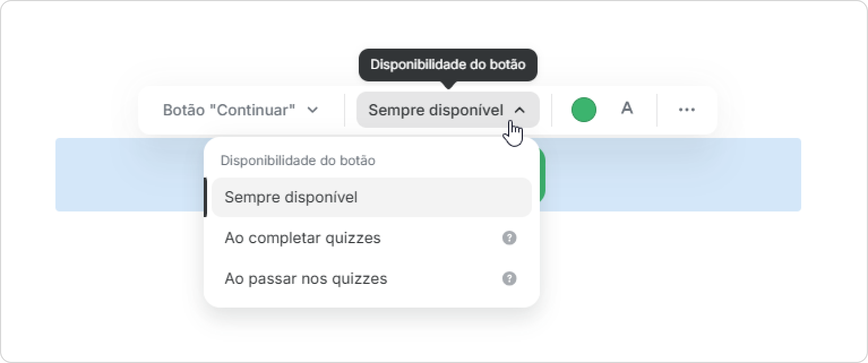
Task: Click the blue highlighted block right of the menu
Action: click(671, 175)
